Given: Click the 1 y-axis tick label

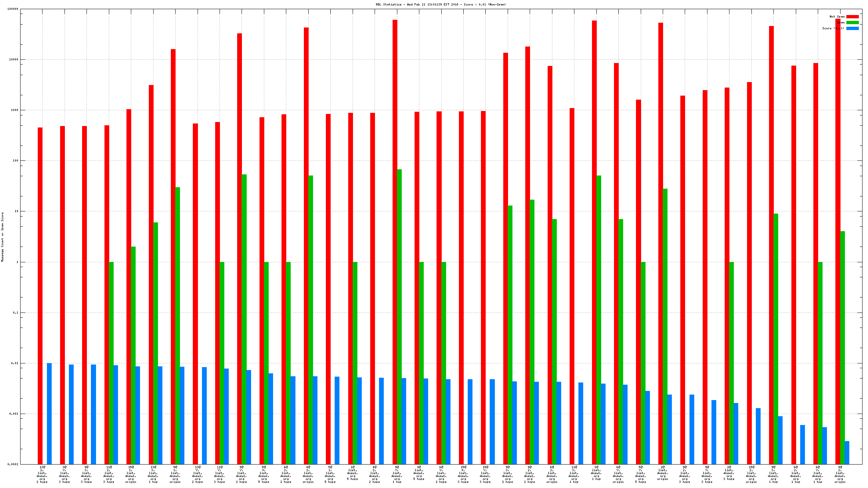Looking at the screenshot, I should coord(17,262).
